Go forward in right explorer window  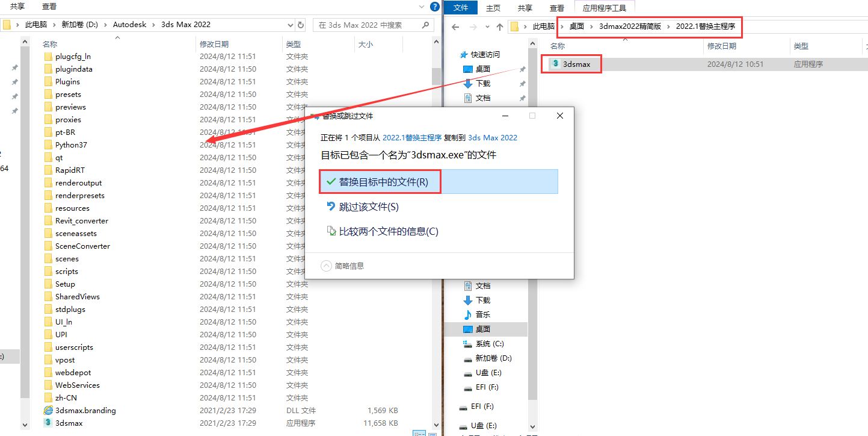coord(472,27)
